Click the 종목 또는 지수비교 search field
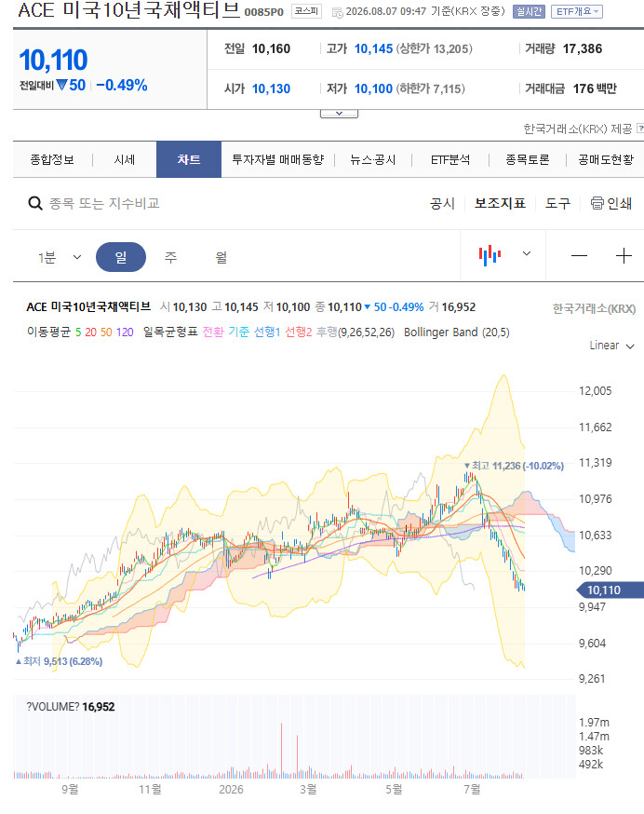 [104, 203]
